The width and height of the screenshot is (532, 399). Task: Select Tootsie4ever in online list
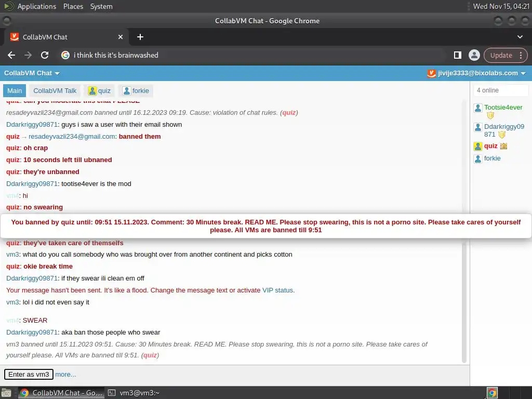503,107
